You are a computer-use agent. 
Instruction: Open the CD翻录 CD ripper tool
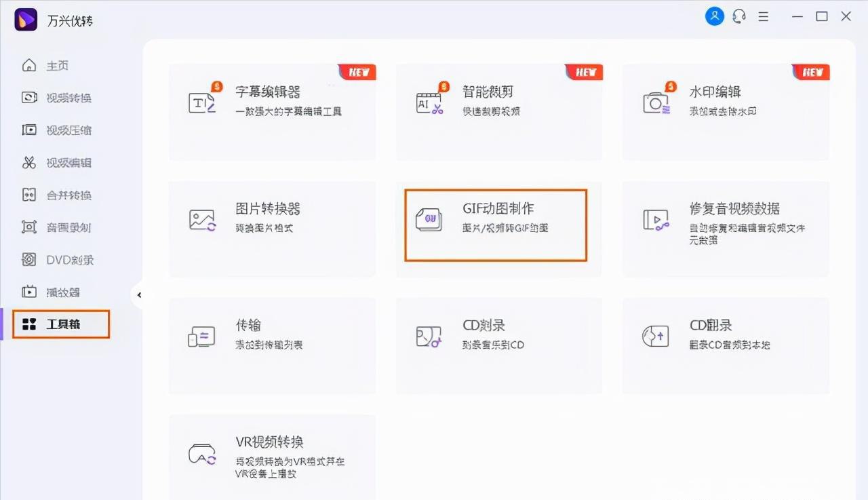coord(726,345)
